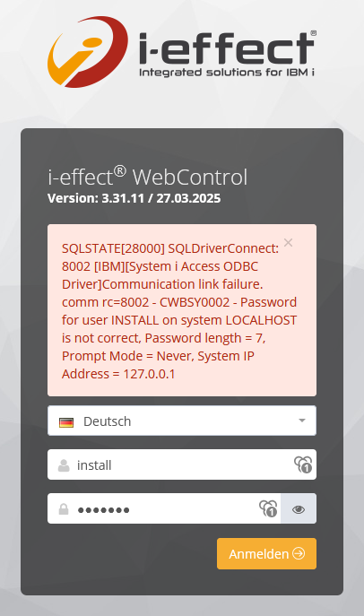Screen dimensions: 364x616
Task: Focus the username field containing 'install'
Action: 182,464
